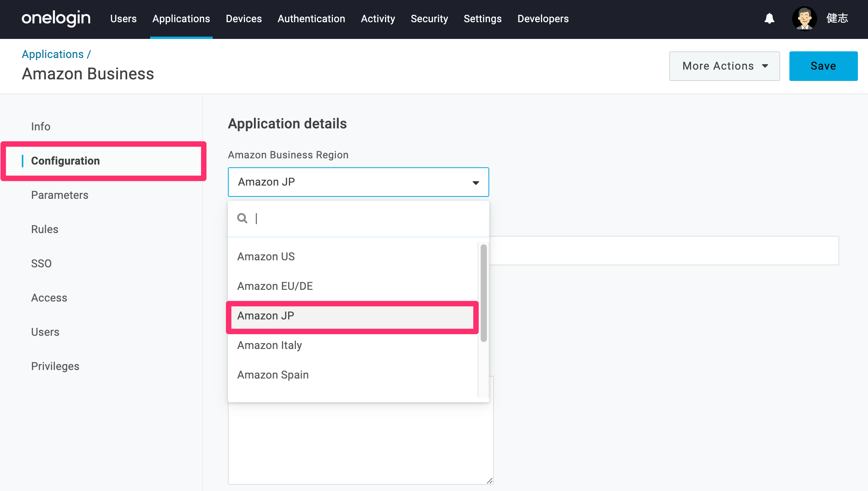
Task: Go back via Applications breadcrumb link
Action: (53, 54)
